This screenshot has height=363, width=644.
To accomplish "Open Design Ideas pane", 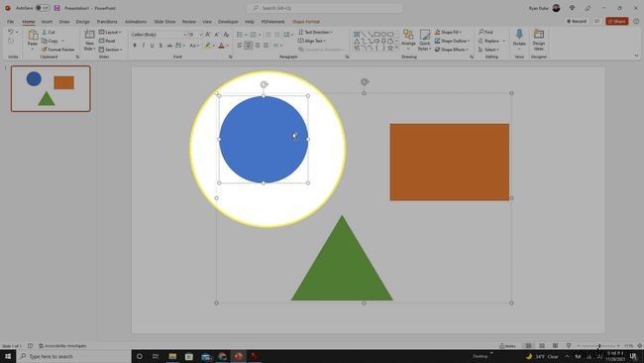I will (539, 40).
